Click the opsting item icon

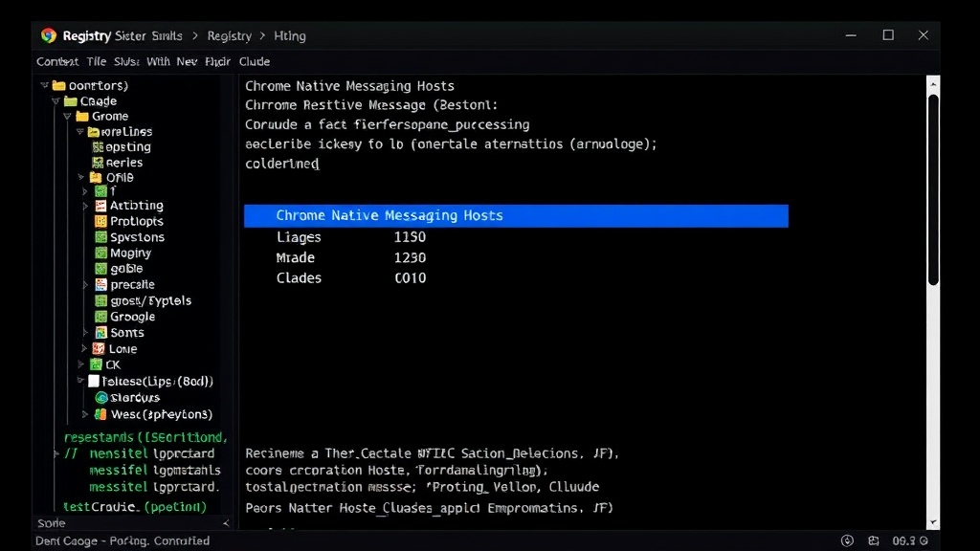(x=99, y=146)
